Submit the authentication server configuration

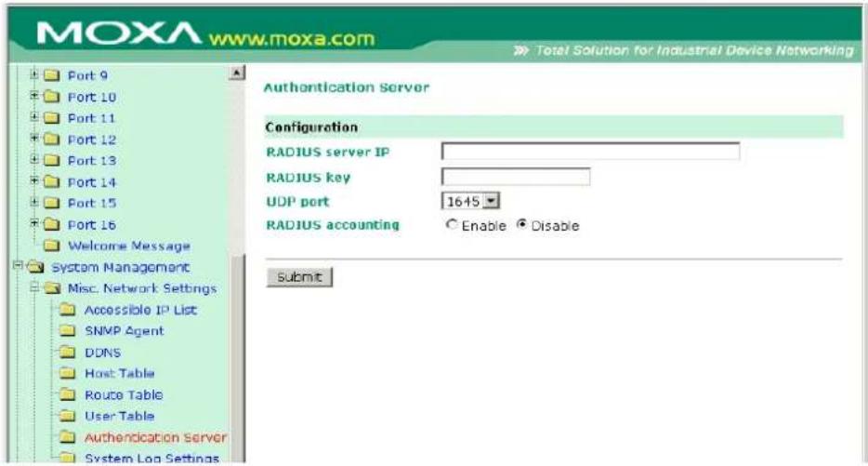point(299,277)
